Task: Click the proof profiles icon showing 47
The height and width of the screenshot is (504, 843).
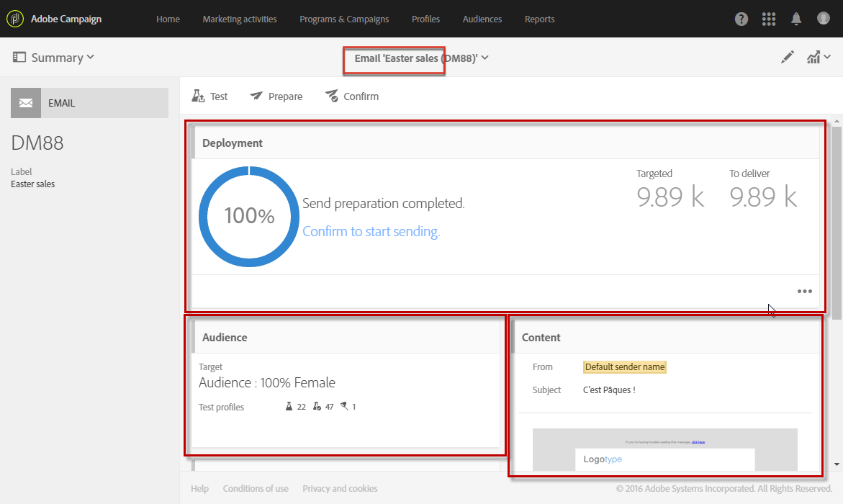Action: tap(317, 406)
